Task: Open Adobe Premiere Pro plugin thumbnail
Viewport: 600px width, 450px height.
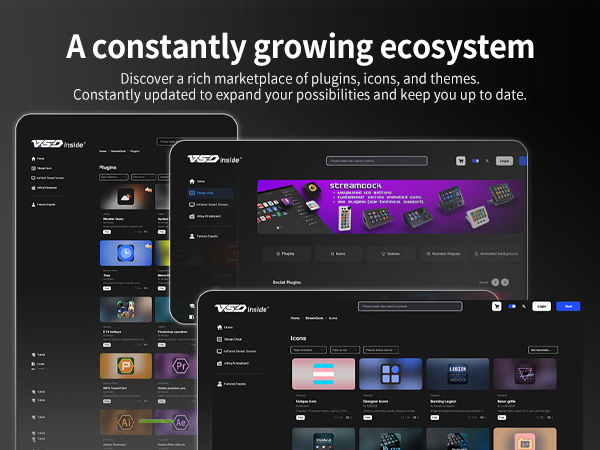Action: click(176, 366)
